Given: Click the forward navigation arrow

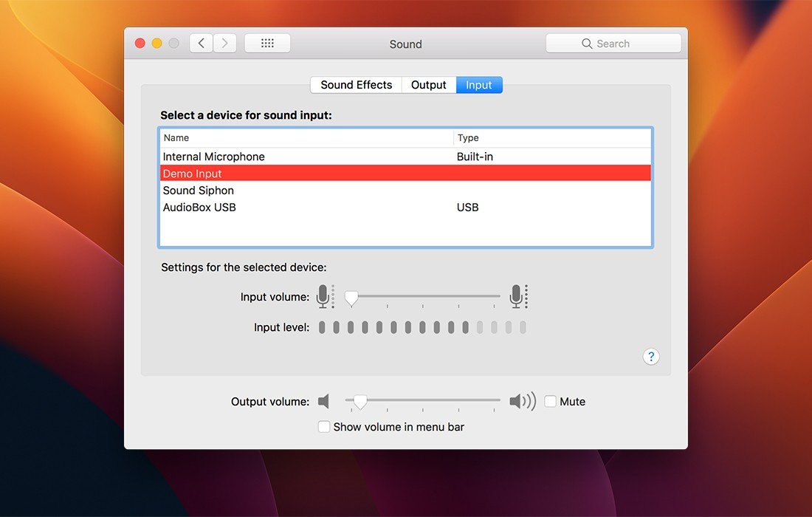Looking at the screenshot, I should (225, 44).
